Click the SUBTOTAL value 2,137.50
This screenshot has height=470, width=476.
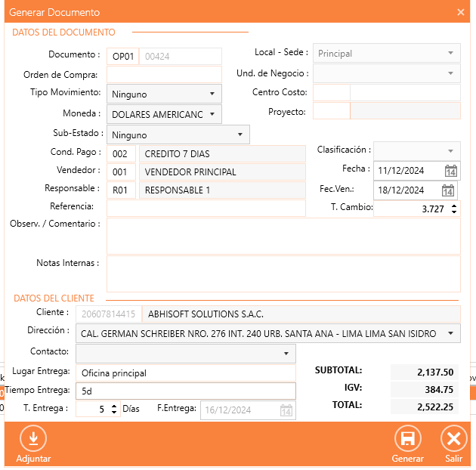pos(425,372)
